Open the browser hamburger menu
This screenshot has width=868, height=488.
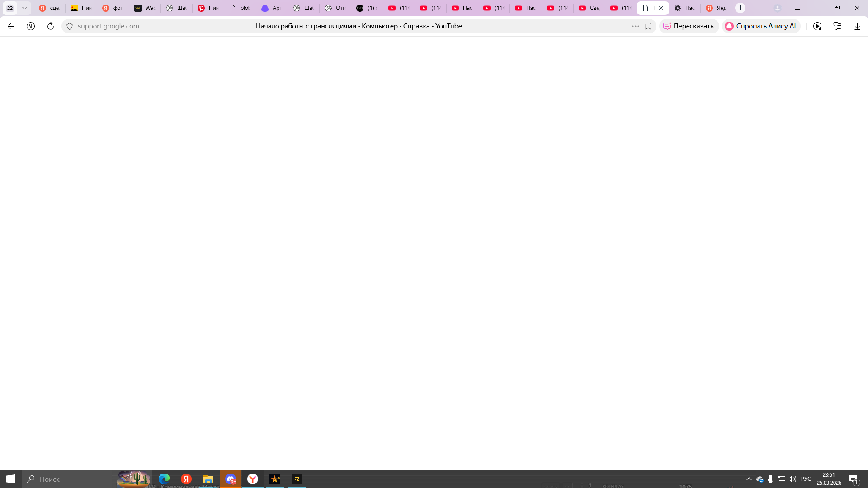(x=797, y=8)
